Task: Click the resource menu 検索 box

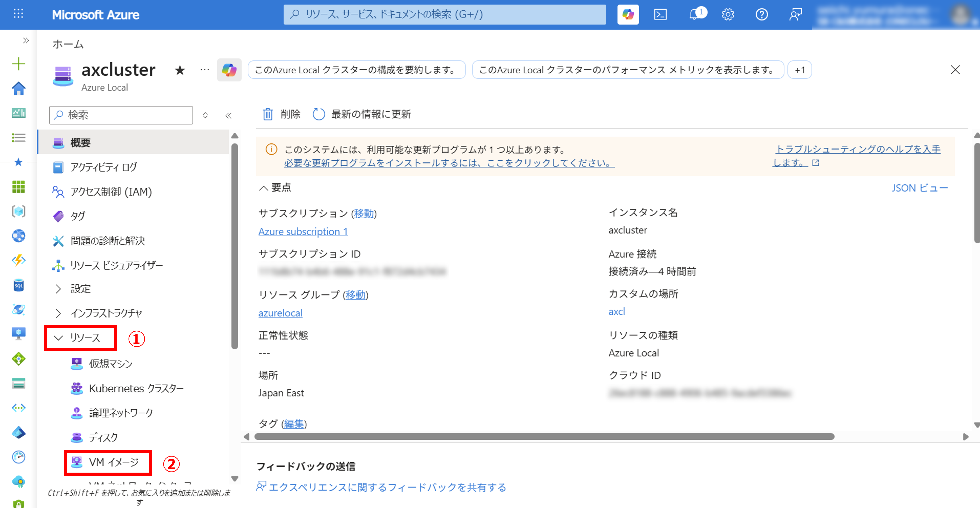Action: click(x=121, y=115)
